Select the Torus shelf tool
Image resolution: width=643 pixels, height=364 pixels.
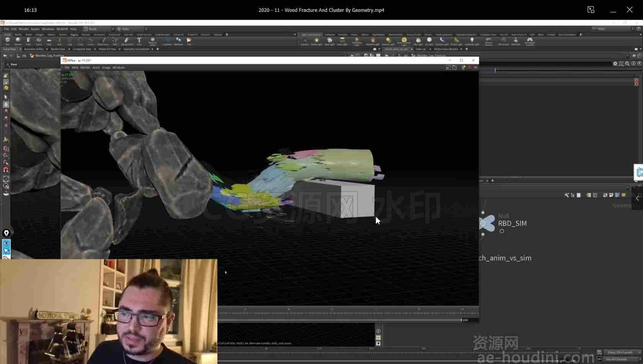(39, 41)
